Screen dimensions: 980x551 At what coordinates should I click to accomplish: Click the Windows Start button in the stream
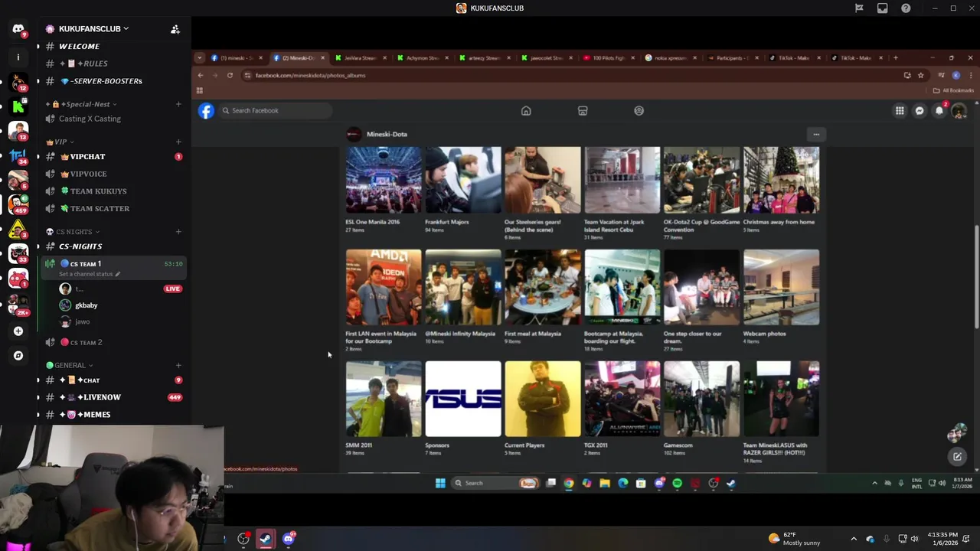(440, 483)
